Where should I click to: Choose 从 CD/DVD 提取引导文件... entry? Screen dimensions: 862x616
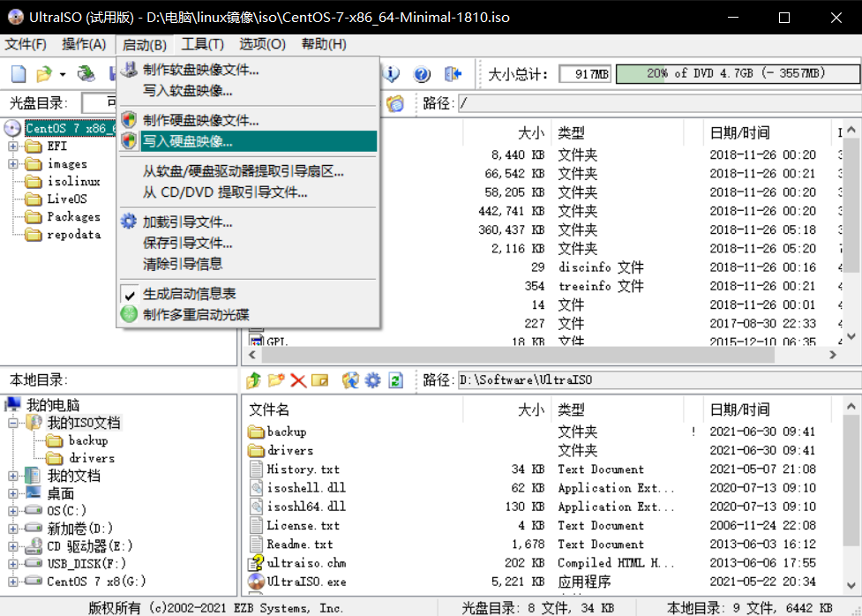click(248, 192)
